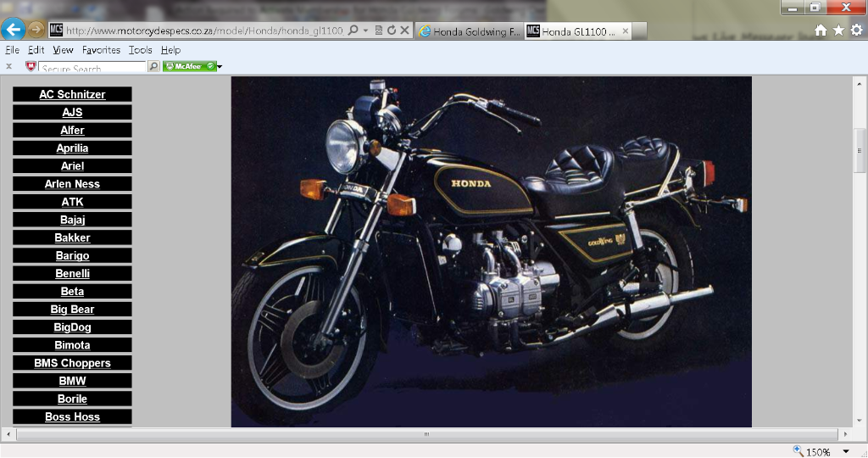This screenshot has width=868, height=458.
Task: Close the Honda GL1100 tab
Action: click(x=625, y=31)
